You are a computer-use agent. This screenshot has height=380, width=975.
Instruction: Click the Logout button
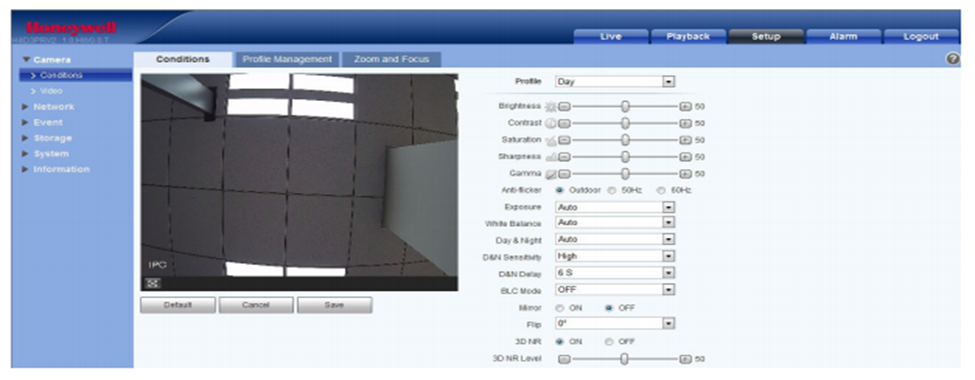(x=921, y=37)
